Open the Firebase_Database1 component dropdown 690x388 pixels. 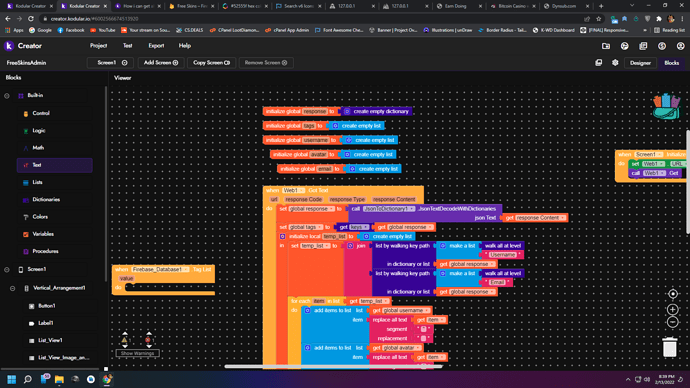[160, 269]
